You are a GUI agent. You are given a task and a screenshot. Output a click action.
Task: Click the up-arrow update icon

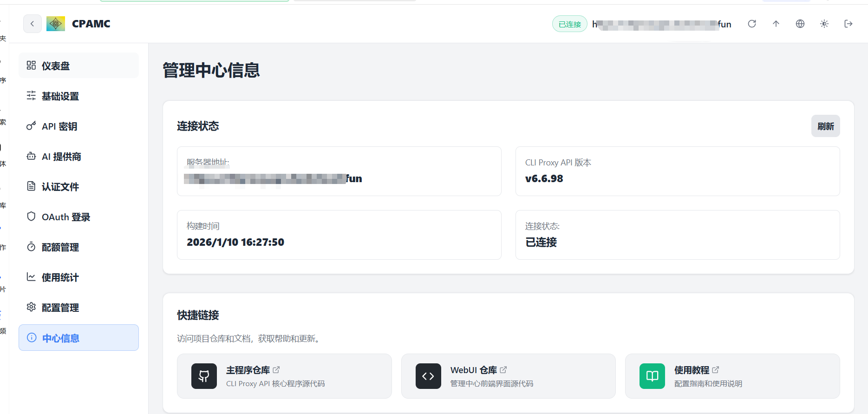[776, 24]
